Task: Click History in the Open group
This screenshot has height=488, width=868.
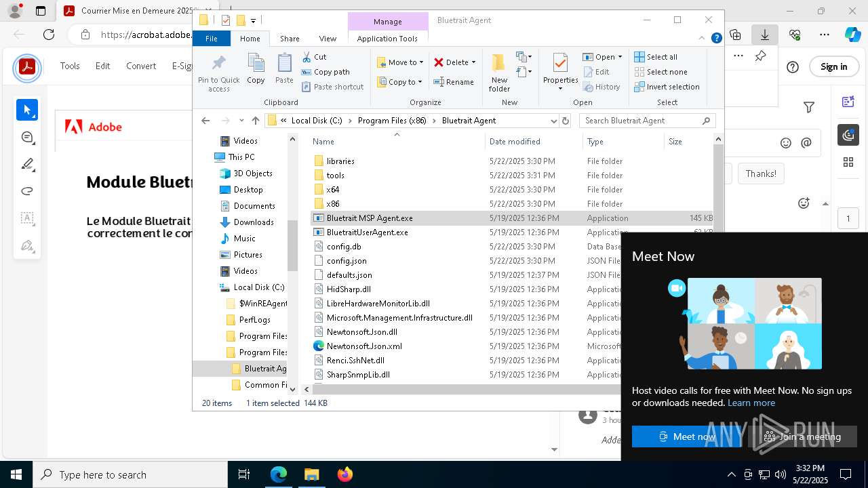Action: (x=601, y=87)
